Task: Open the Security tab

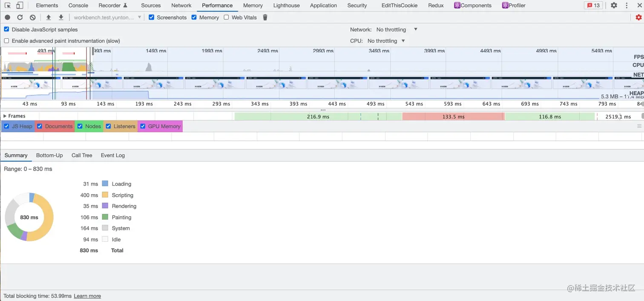Action: (x=357, y=6)
